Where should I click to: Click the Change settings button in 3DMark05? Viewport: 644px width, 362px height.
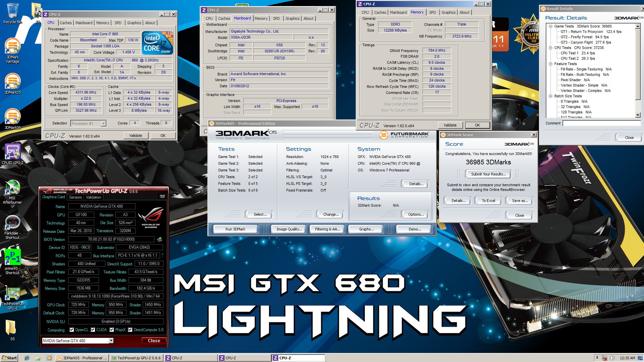coord(331,214)
